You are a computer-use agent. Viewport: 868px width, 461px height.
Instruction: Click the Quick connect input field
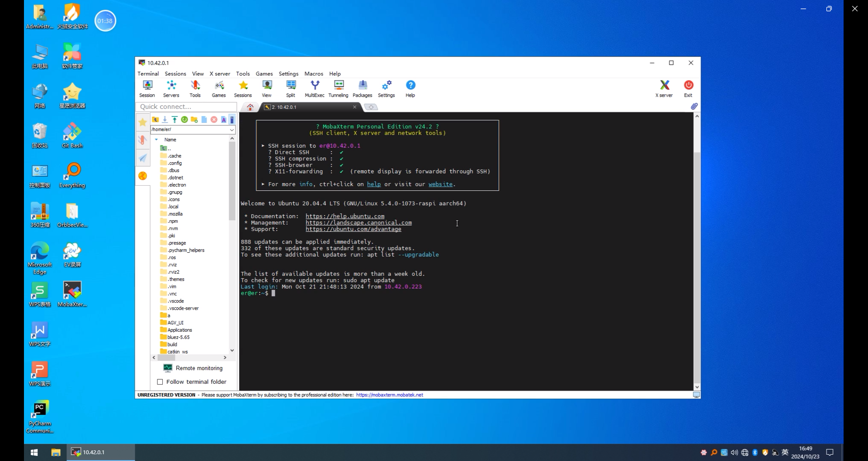[186, 107]
